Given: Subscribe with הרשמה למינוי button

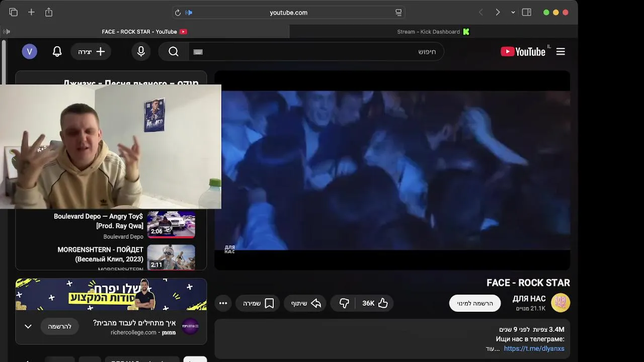Looking at the screenshot, I should point(475,303).
